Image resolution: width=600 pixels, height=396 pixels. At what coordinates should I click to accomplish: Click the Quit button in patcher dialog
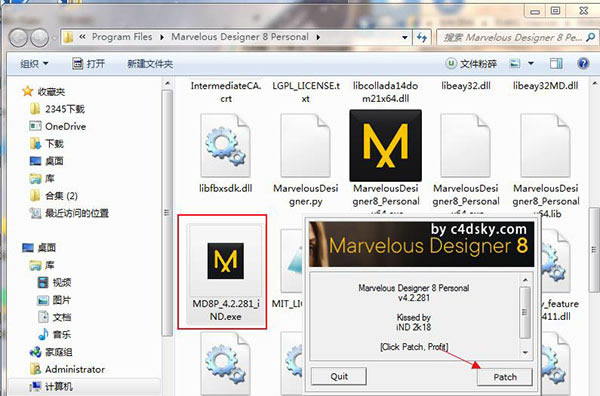[x=339, y=376]
